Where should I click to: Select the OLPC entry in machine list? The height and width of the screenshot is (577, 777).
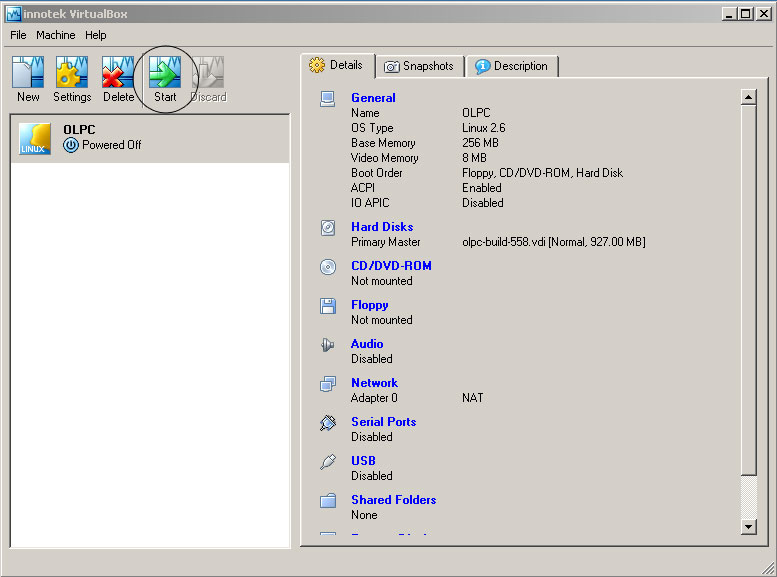coord(150,139)
